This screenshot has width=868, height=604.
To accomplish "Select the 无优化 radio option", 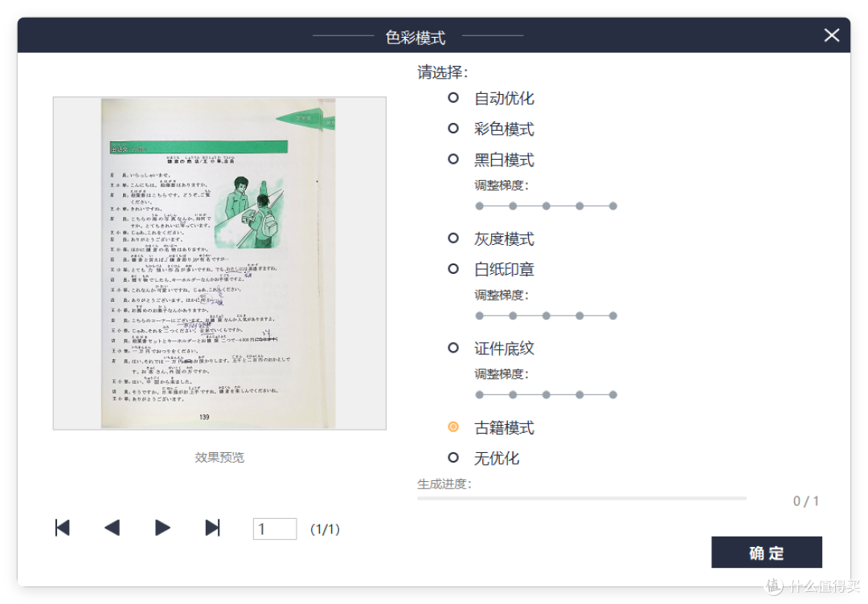I will click(453, 458).
